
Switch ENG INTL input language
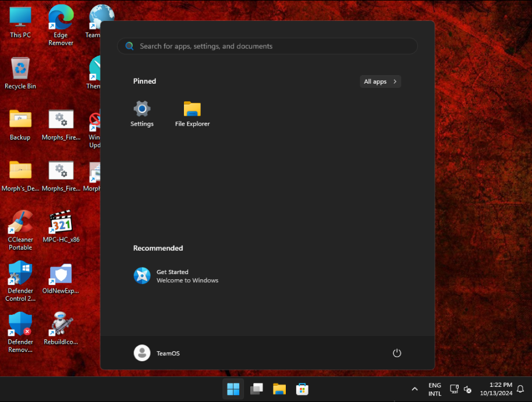tap(434, 389)
